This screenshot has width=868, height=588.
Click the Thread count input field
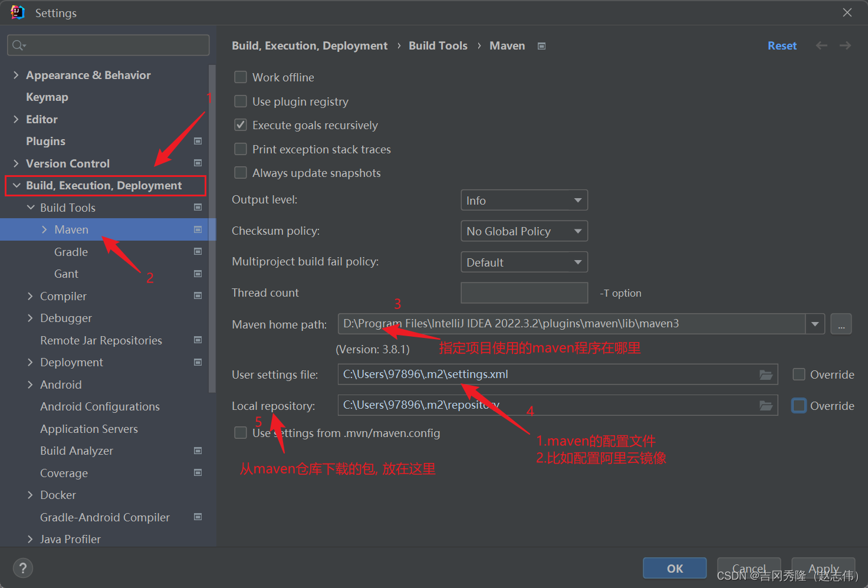click(x=524, y=293)
